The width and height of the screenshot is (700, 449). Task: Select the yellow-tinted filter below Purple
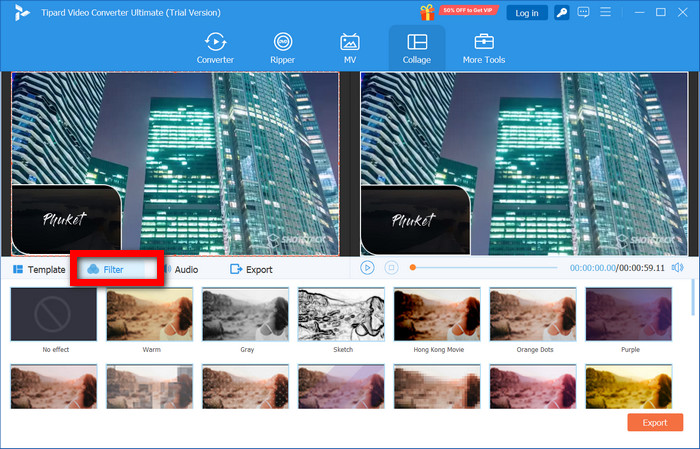[x=629, y=387]
